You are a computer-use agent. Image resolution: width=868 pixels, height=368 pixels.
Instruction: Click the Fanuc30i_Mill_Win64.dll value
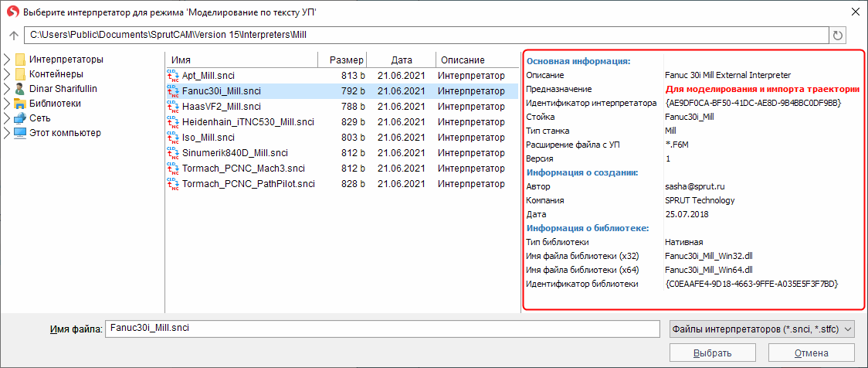(709, 270)
